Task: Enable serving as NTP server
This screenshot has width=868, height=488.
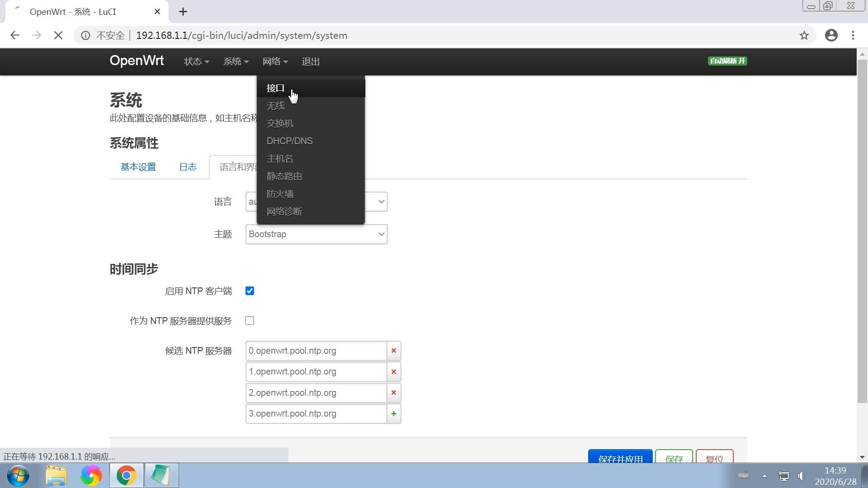Action: point(250,320)
